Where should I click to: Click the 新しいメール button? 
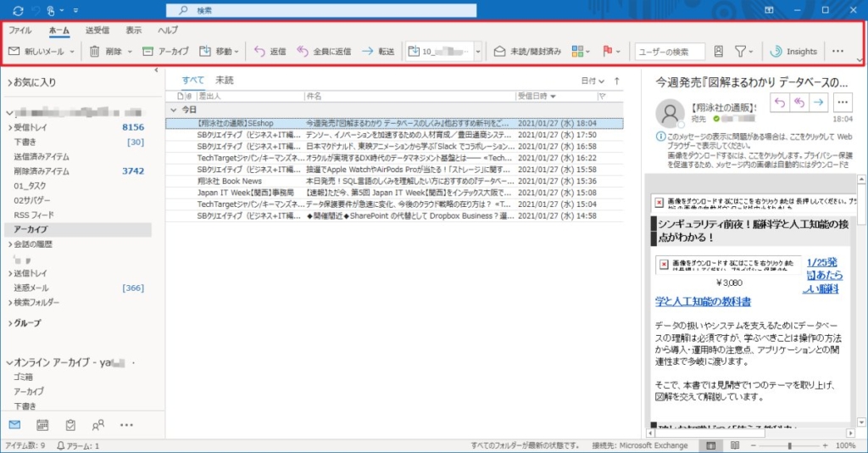tap(36, 52)
